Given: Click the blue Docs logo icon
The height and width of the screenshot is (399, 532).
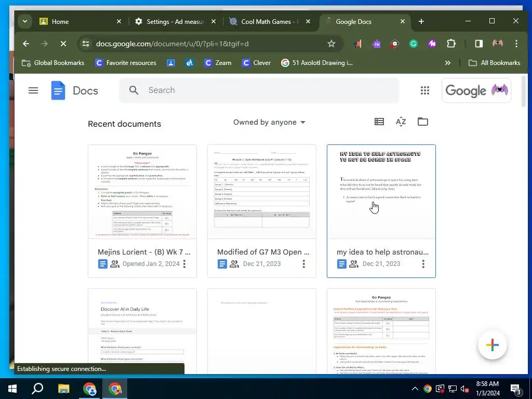Looking at the screenshot, I should tap(58, 90).
